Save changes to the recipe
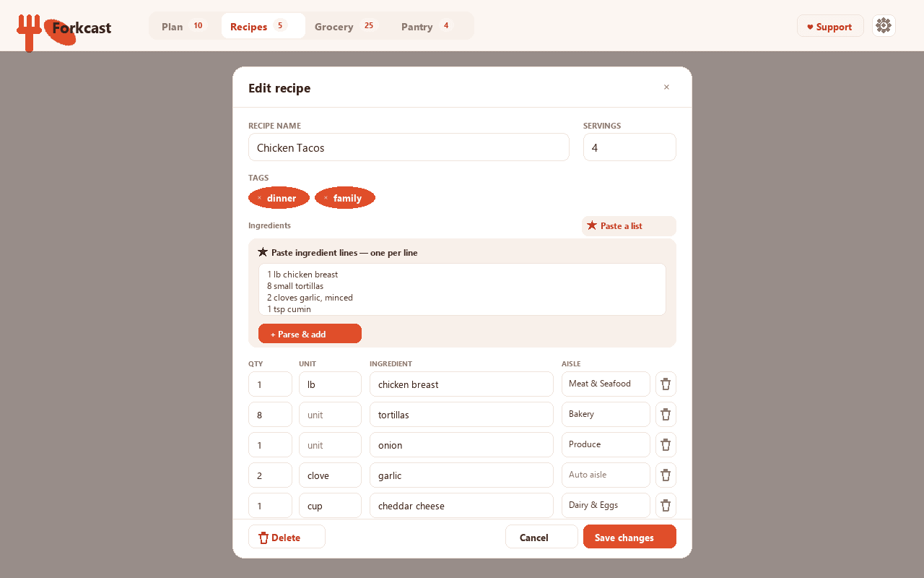 (629, 537)
